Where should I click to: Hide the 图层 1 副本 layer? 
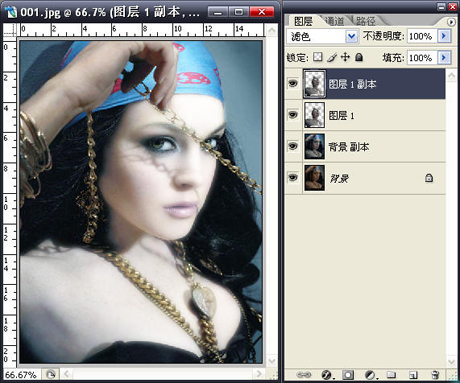[293, 83]
